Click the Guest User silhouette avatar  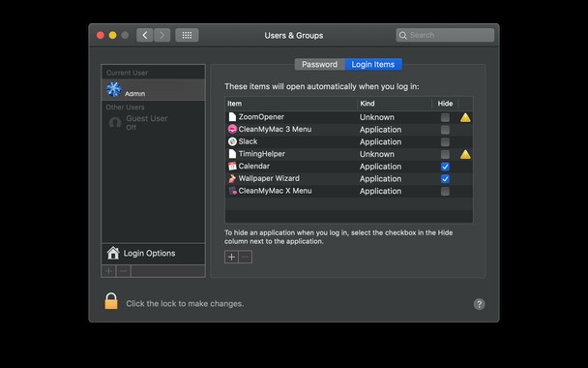coord(115,122)
